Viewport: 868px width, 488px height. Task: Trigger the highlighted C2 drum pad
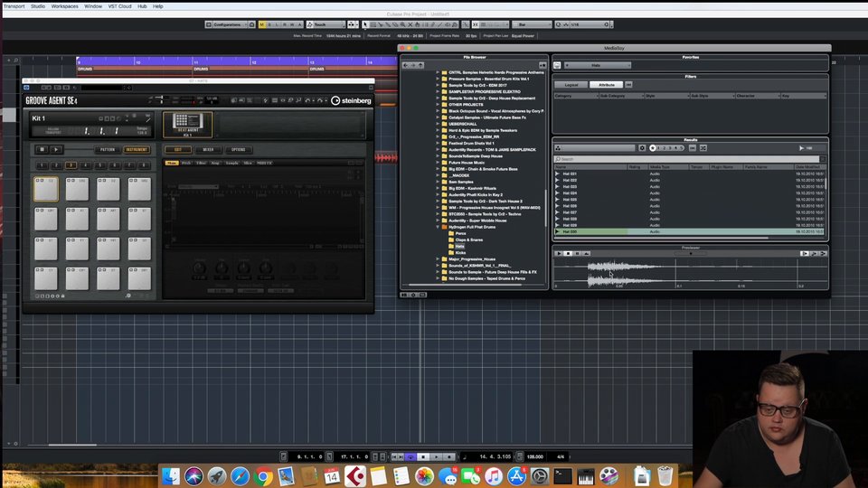[46, 189]
